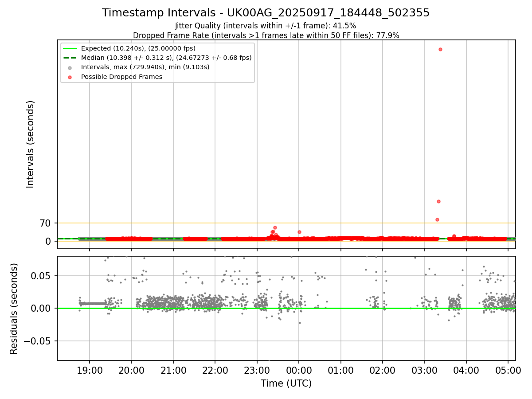Click the '23:00' time tick label

tap(257, 370)
